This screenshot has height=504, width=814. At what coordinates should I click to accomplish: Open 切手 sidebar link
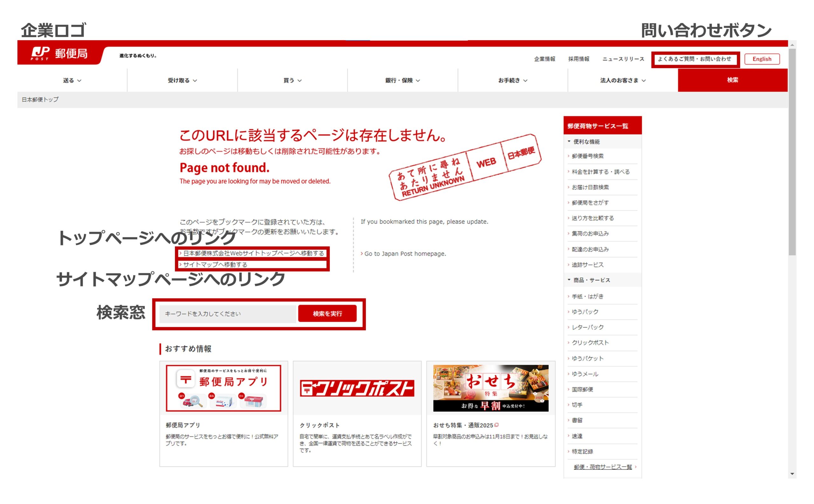(x=577, y=405)
